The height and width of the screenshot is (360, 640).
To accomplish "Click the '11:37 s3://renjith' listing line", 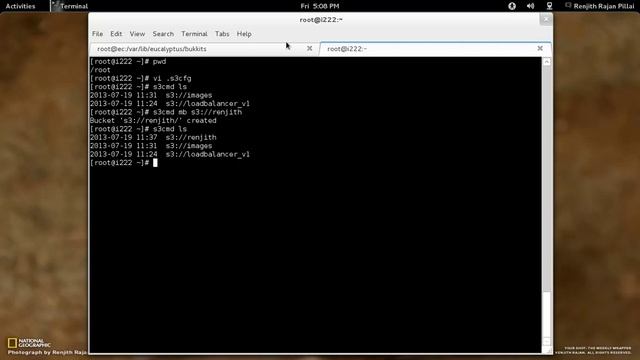I will coord(153,138).
